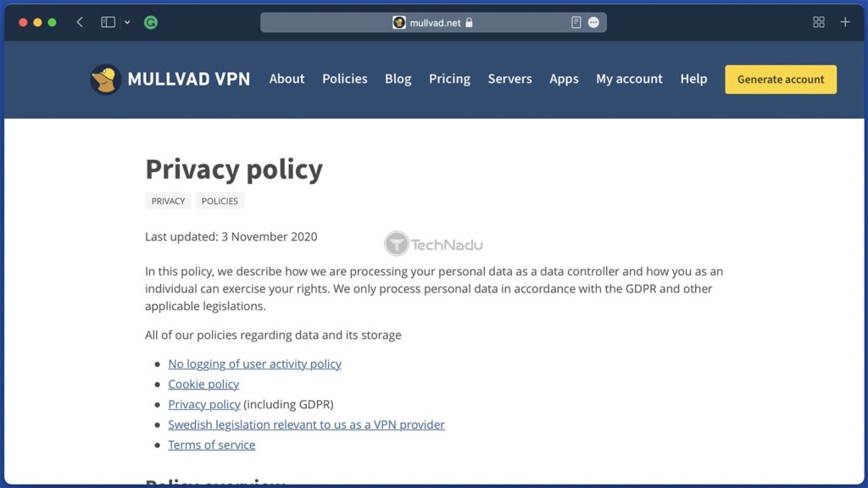
Task: Open a new tab with plus icon
Action: (x=845, y=23)
